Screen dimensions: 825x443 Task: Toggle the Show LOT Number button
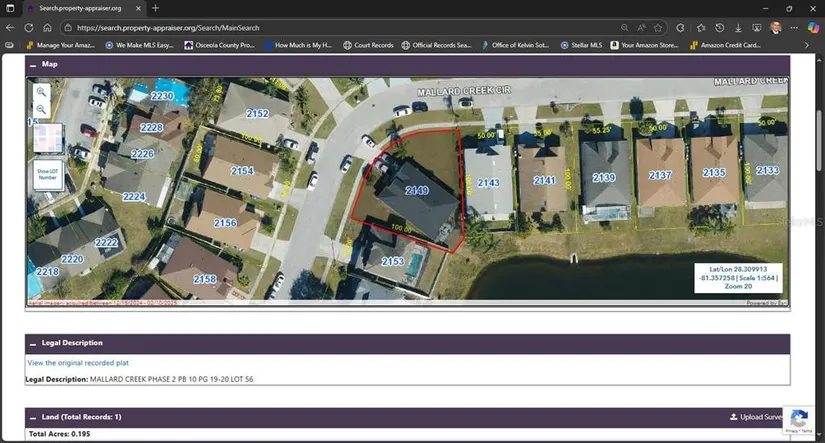pyautogui.click(x=48, y=175)
